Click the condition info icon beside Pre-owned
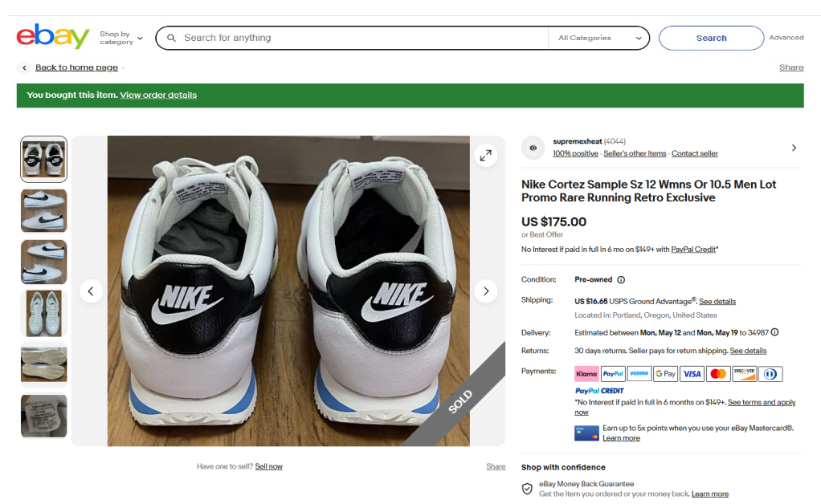Viewport: 821px width, 504px height. (621, 280)
